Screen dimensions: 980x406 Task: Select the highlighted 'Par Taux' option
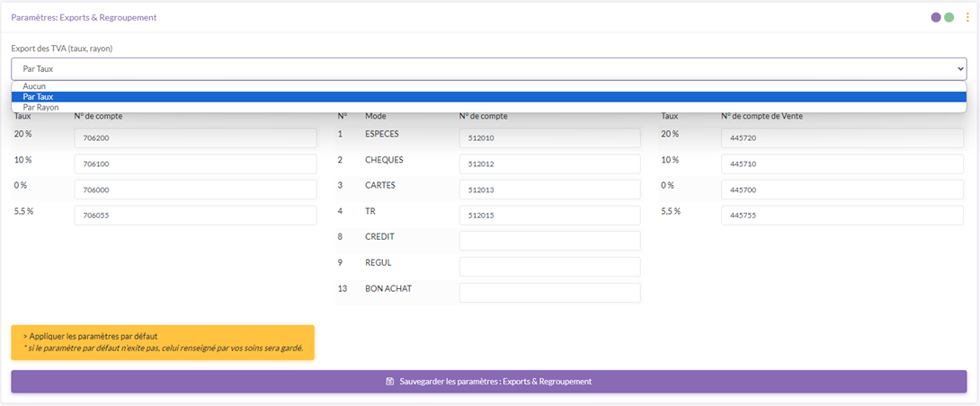click(39, 97)
